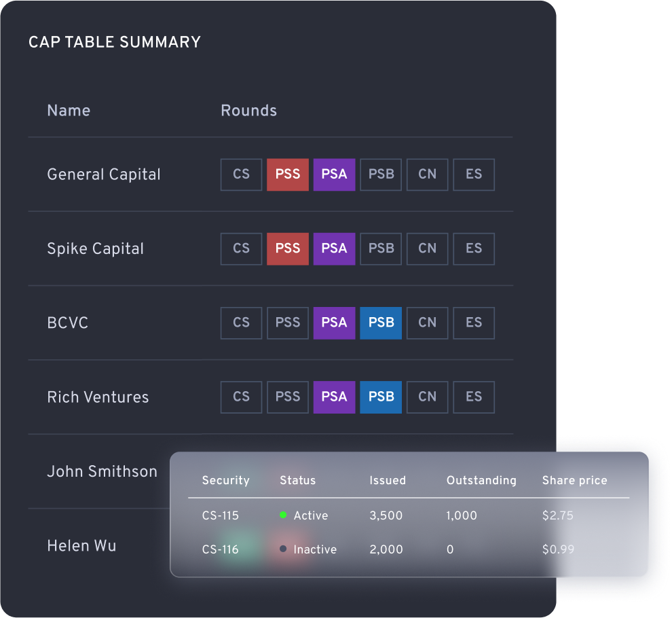
Task: Select Rich Ventures' ES round tag
Action: click(x=474, y=397)
